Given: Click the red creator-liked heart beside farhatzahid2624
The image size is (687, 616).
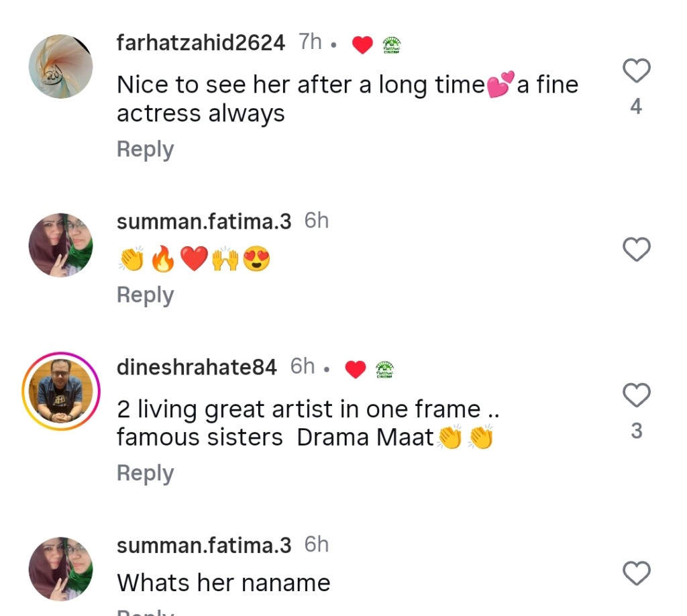Looking at the screenshot, I should point(362,45).
